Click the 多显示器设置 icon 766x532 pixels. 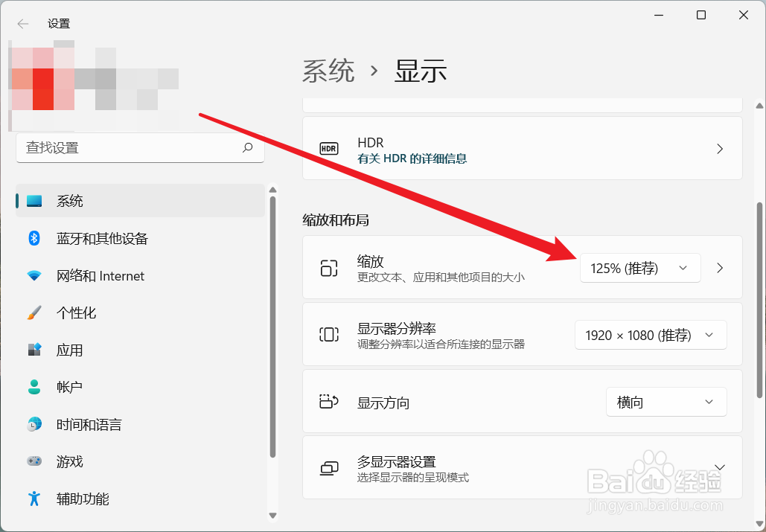point(328,467)
